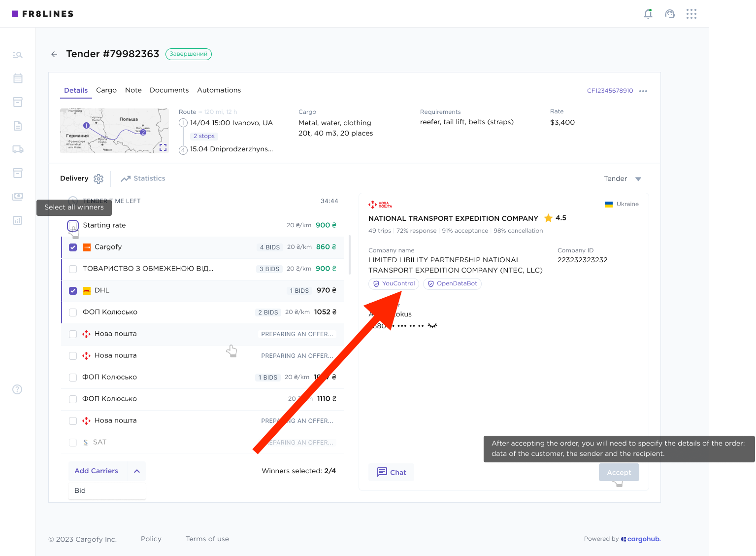Open the Terms of use link
756x556 pixels.
tap(207, 539)
